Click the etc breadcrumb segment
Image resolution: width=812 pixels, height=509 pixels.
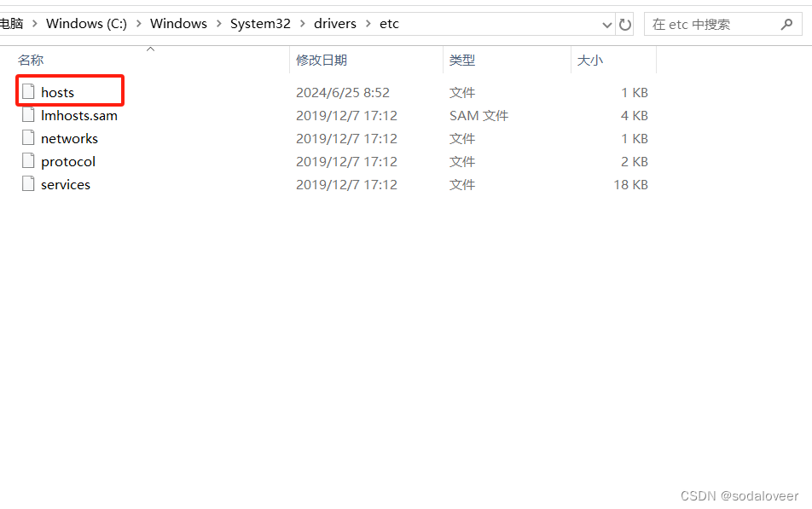tap(390, 24)
